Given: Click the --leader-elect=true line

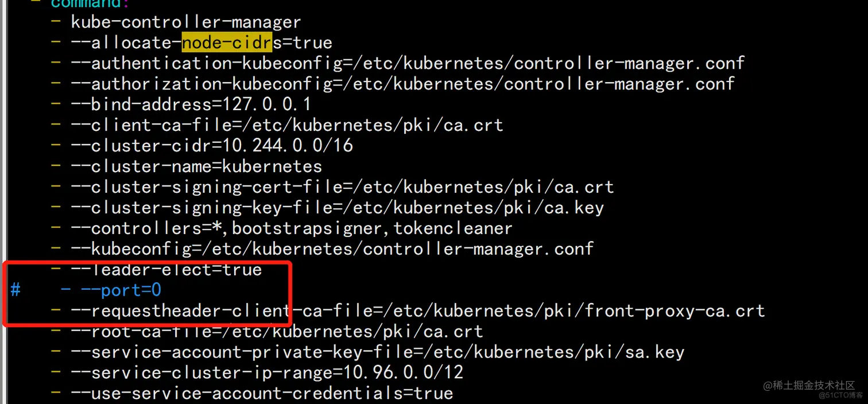Looking at the screenshot, I should pyautogui.click(x=166, y=270).
